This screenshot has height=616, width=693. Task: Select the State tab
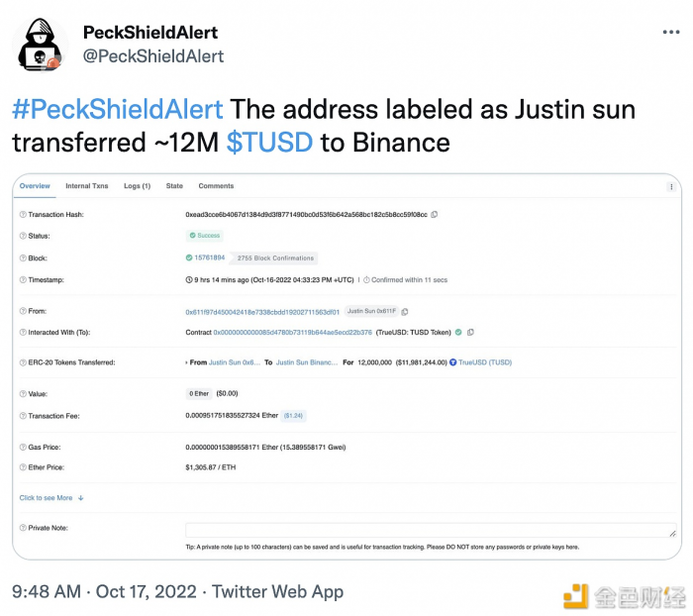(174, 186)
